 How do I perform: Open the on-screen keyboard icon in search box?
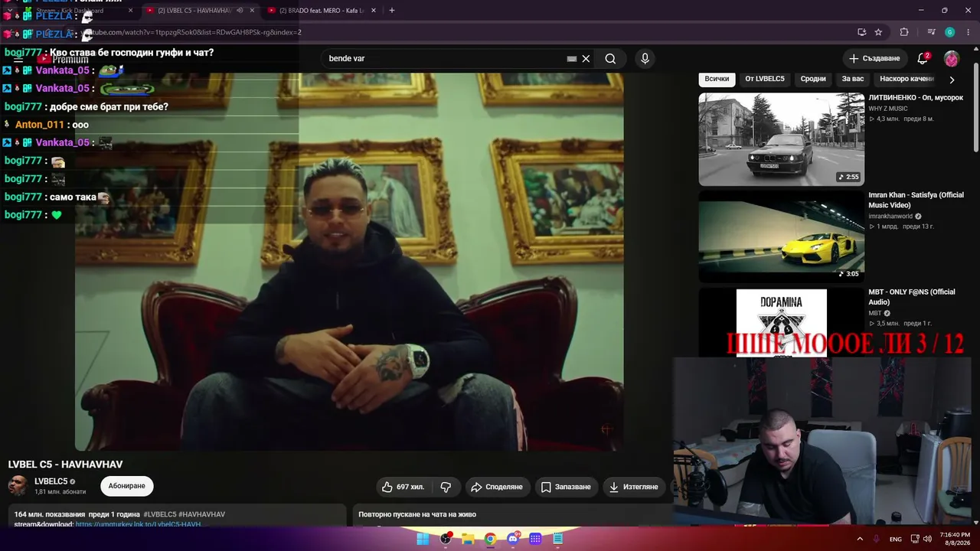click(571, 59)
